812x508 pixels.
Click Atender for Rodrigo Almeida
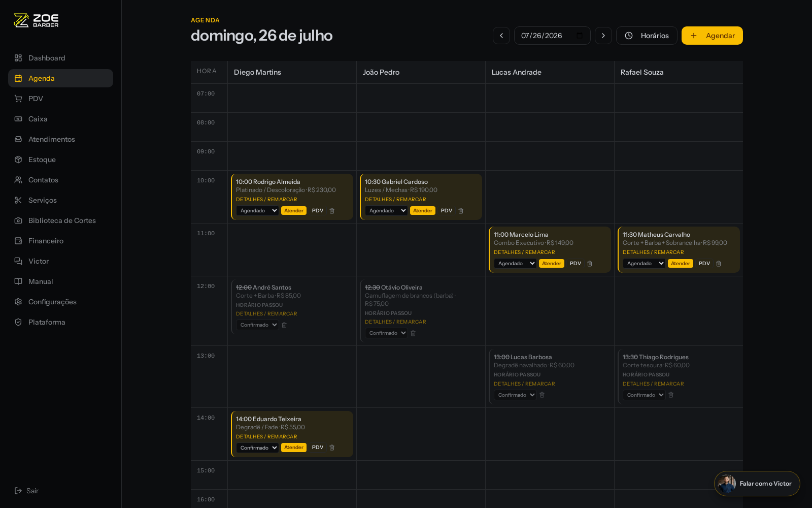tap(294, 211)
